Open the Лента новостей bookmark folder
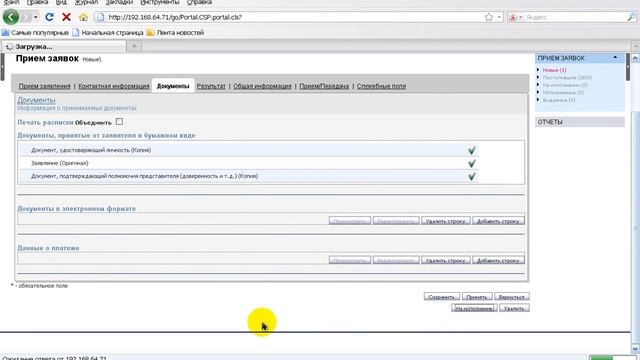 [x=176, y=33]
